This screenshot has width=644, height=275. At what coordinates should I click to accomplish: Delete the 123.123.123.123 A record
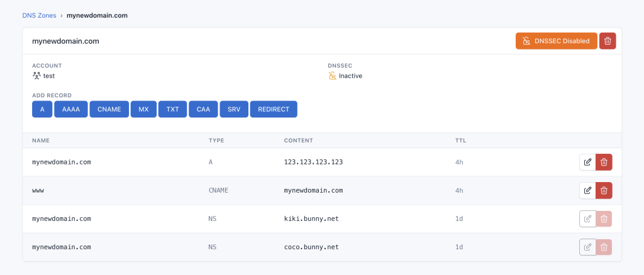[x=604, y=162]
